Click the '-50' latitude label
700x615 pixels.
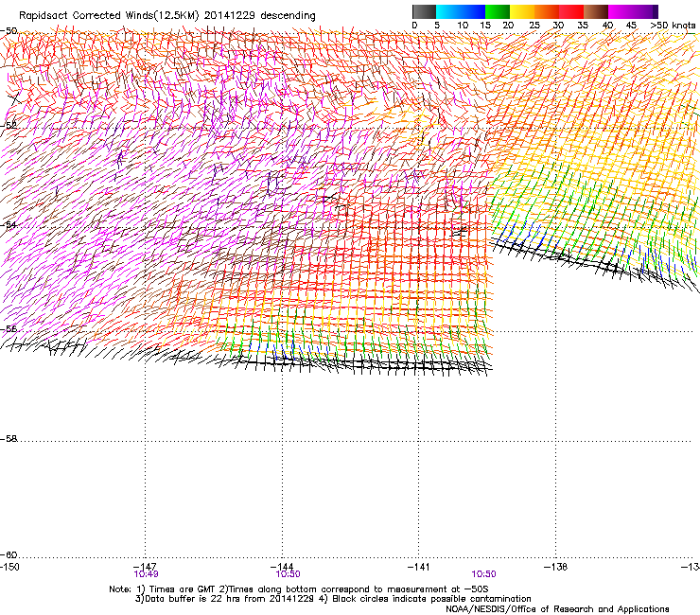coord(9,31)
